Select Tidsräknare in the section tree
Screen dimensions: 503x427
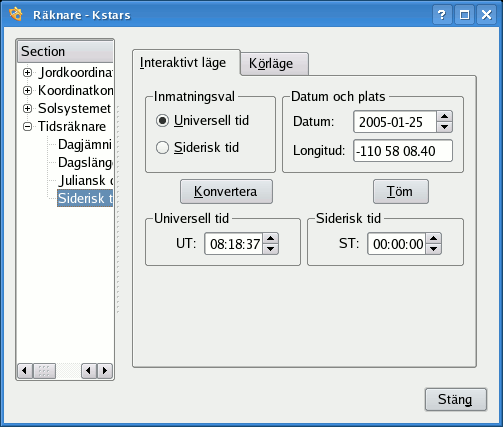point(72,126)
